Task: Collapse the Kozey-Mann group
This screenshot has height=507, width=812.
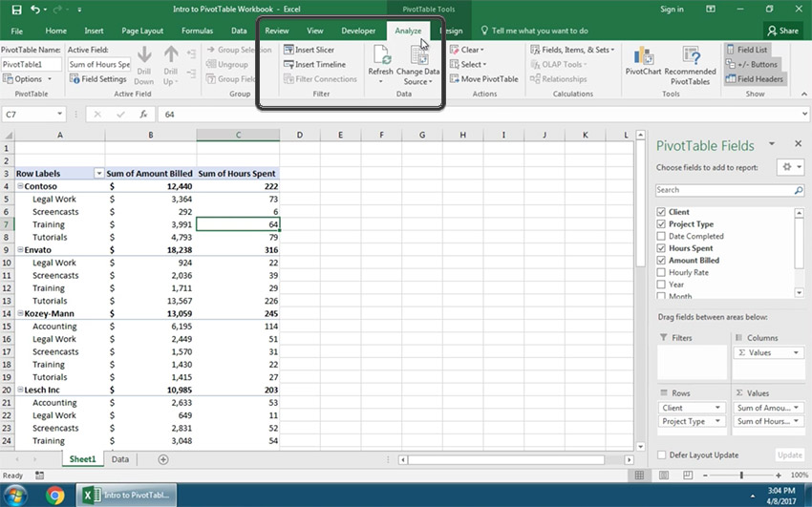Action: click(20, 313)
